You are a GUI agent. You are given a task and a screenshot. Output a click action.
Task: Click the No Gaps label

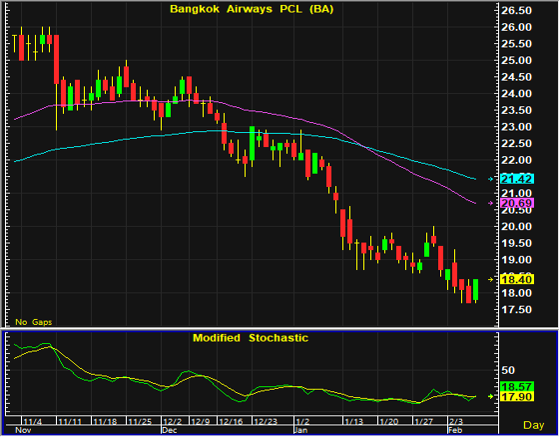pos(34,322)
